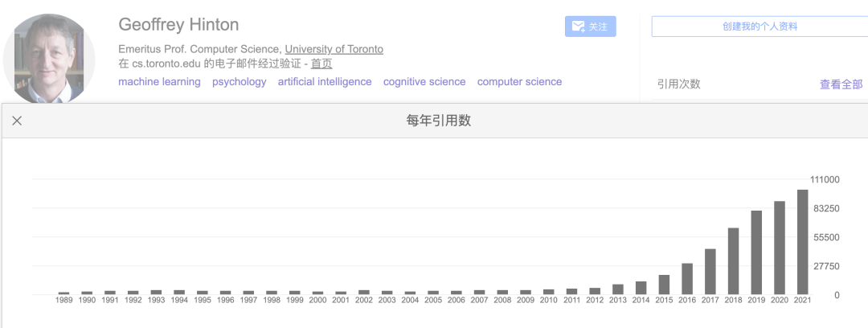
Task: Open the University of Toronto link
Action: tap(334, 49)
